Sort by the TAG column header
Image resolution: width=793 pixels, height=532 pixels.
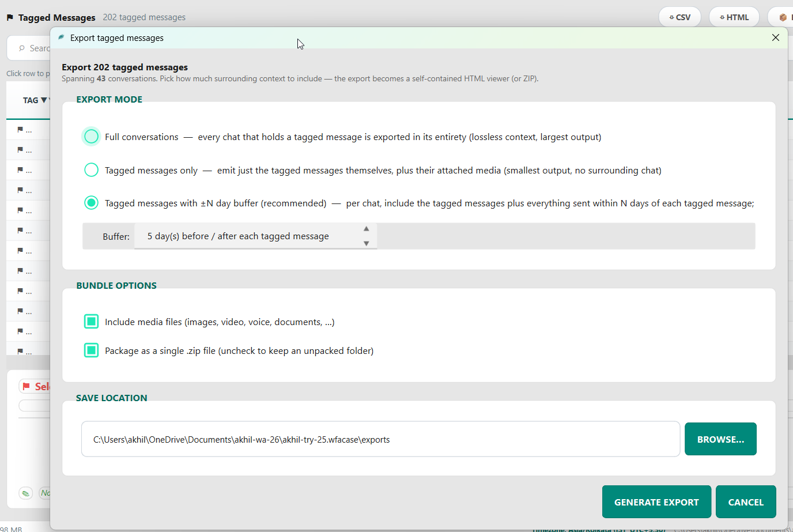click(35, 100)
